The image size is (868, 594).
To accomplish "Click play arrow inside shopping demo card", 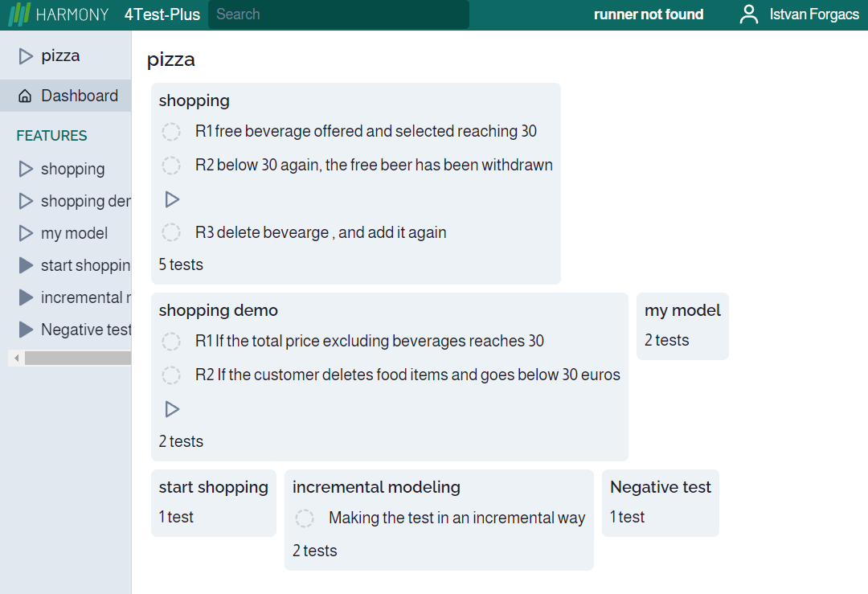I will pos(172,409).
